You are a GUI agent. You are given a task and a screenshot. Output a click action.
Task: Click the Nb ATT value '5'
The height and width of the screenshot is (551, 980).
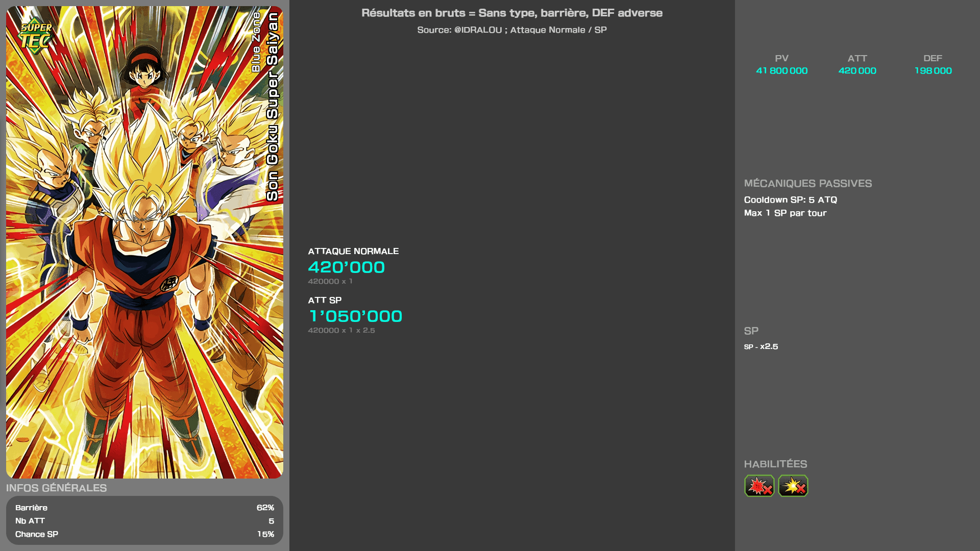[272, 521]
